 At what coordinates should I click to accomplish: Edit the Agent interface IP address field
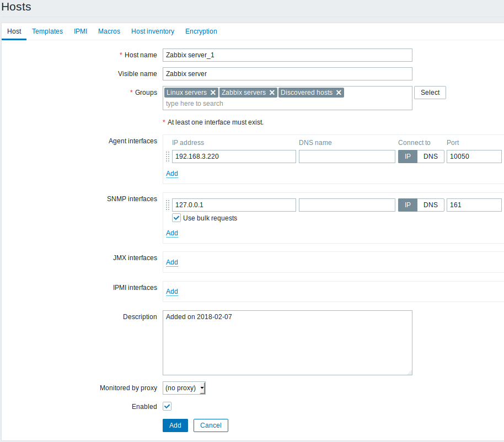point(234,157)
